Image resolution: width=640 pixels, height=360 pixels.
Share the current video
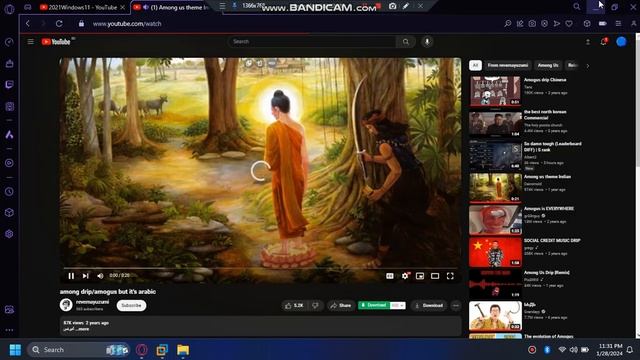(341, 305)
